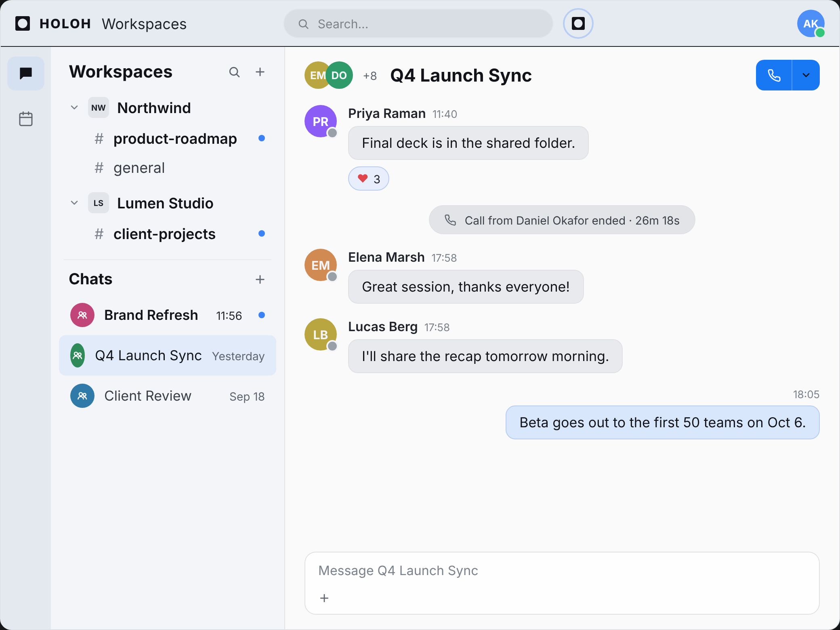Viewport: 840px width, 630px height.
Task: Click the DO member avatar in the header
Action: pyautogui.click(x=339, y=75)
